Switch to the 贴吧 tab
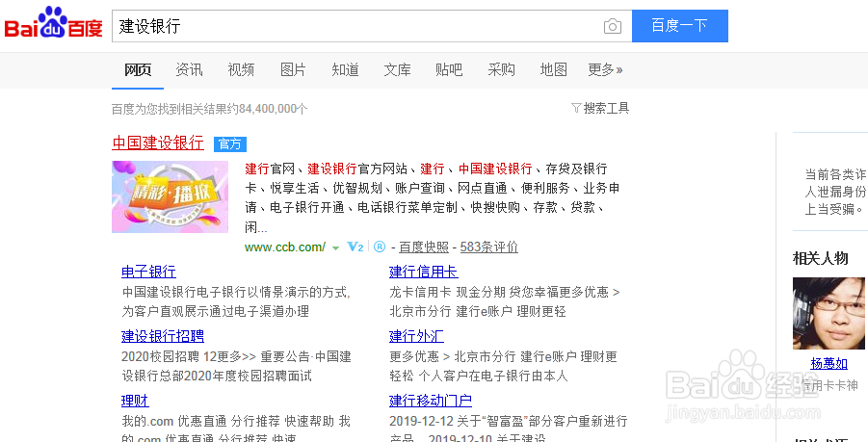Screen dimensions: 868x442 tap(449, 69)
